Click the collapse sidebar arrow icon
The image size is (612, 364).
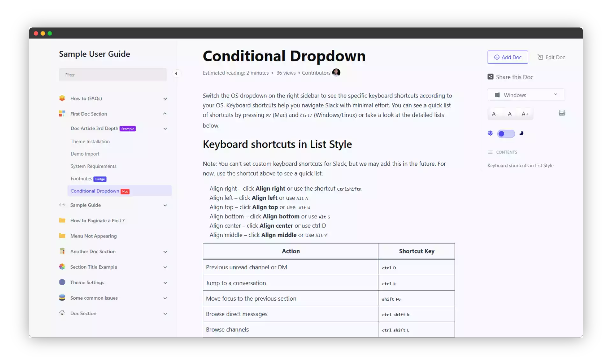click(x=176, y=74)
